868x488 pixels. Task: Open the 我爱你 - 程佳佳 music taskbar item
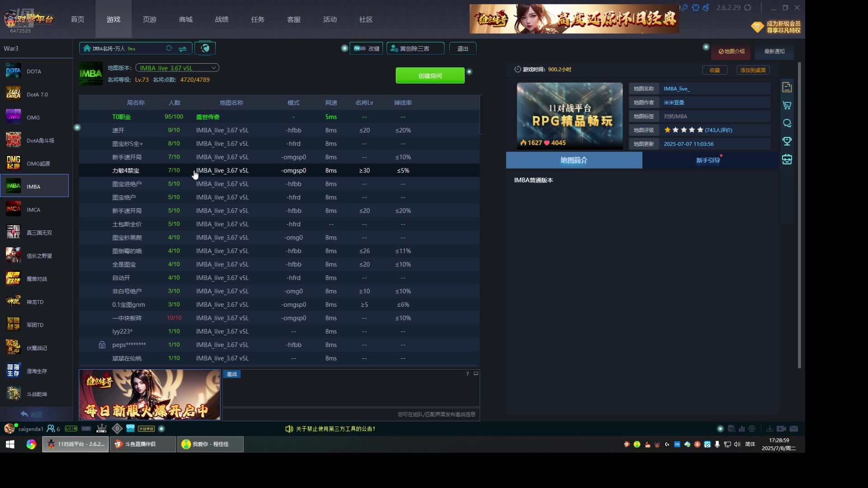click(211, 444)
